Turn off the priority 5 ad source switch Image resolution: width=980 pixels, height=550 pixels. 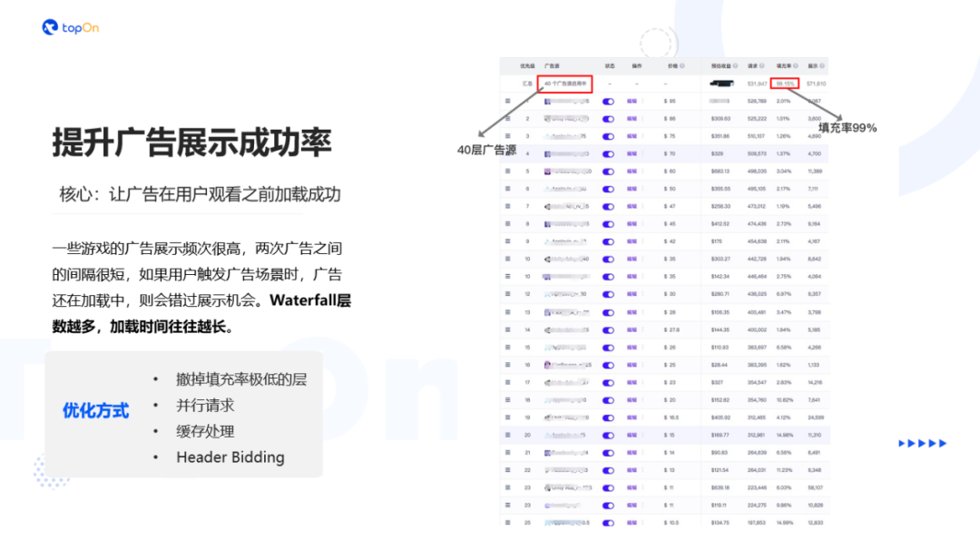point(608,172)
